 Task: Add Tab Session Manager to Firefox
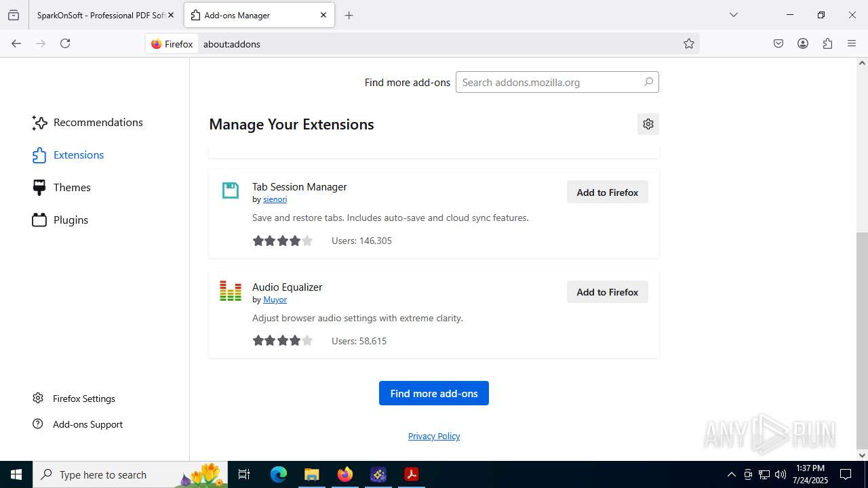[608, 192]
